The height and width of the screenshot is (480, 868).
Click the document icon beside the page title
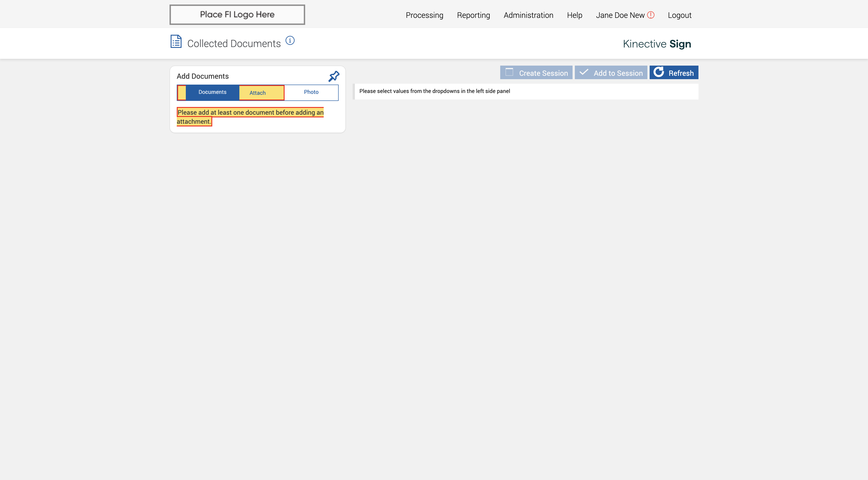(176, 41)
